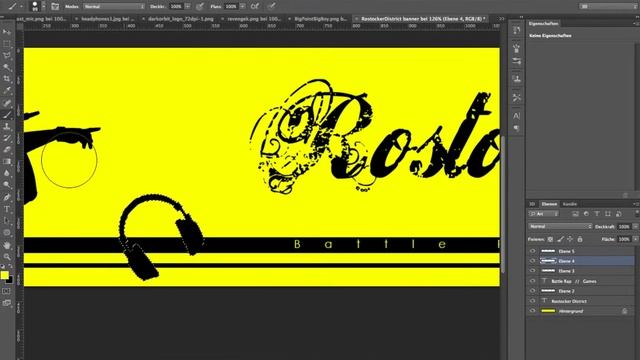Select the Zoom tool
The height and width of the screenshot is (360, 640).
pyautogui.click(x=7, y=257)
